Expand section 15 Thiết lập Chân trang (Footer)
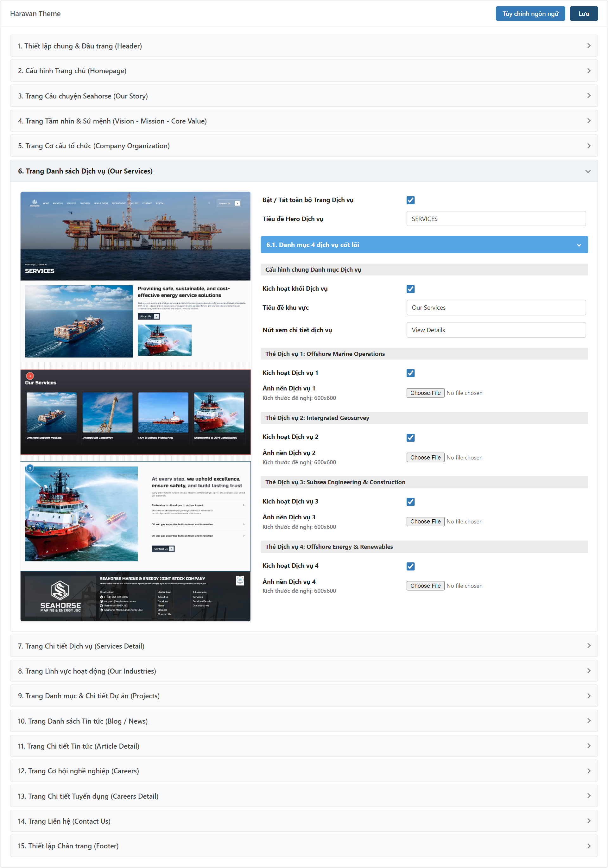 coord(304,846)
